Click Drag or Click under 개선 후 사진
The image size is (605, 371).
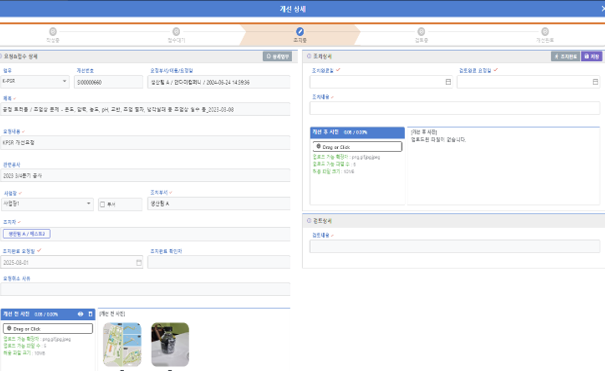(357, 147)
